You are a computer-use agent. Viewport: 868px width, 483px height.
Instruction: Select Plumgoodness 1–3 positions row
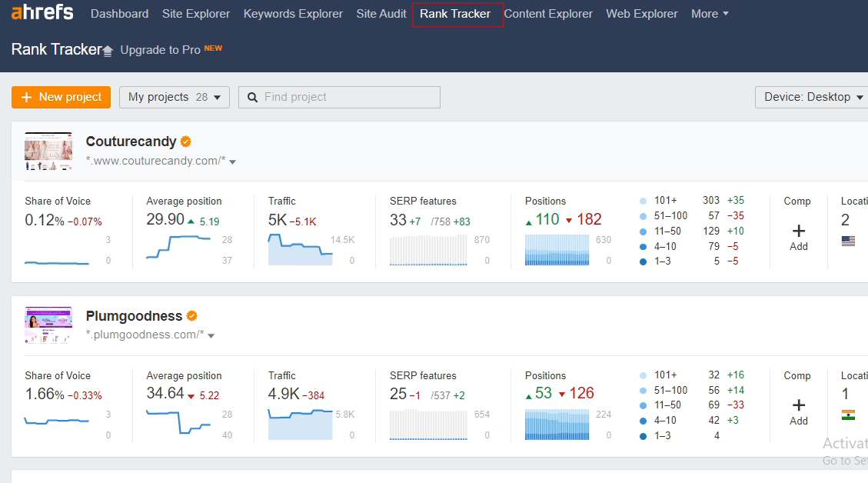click(680, 436)
